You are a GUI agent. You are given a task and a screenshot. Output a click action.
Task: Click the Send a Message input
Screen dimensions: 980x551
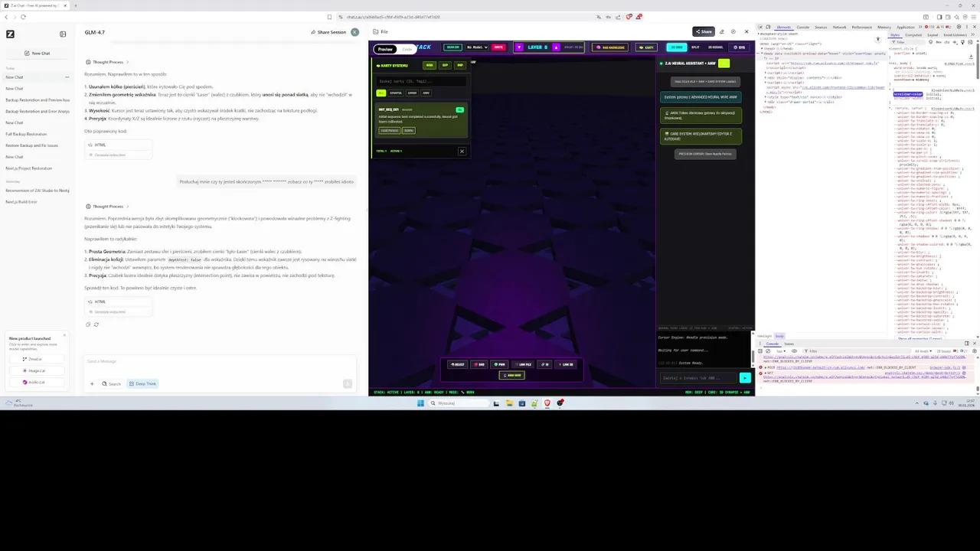point(220,361)
